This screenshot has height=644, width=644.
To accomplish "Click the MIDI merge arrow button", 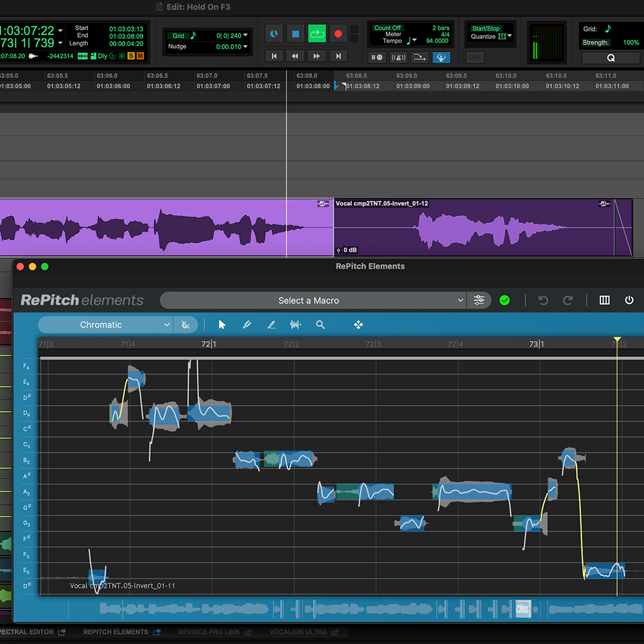I will [x=419, y=57].
